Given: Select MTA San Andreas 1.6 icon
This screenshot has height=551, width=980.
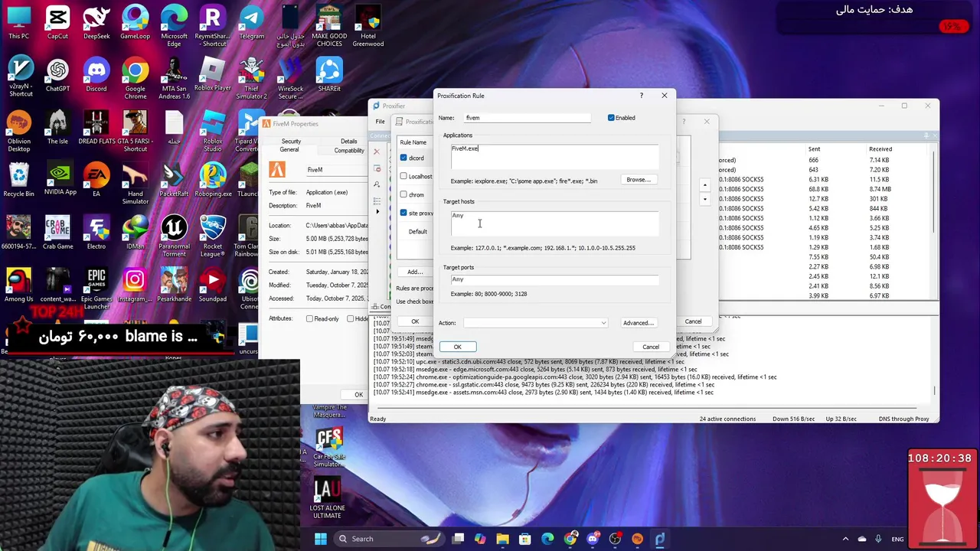Looking at the screenshot, I should [x=174, y=78].
